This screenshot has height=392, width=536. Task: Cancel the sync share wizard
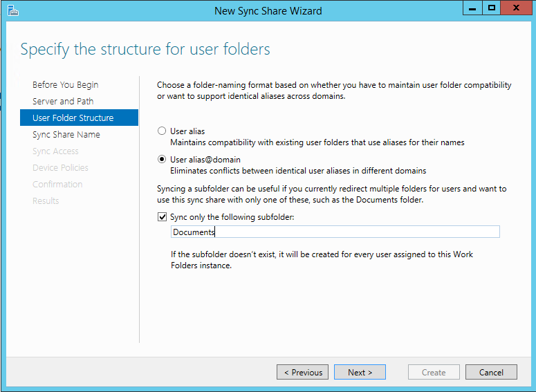pyautogui.click(x=491, y=372)
